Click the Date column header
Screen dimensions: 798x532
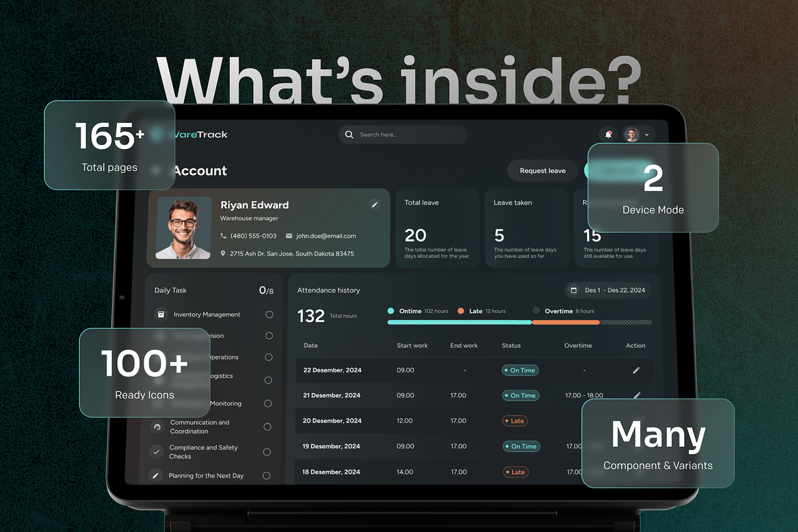[311, 346]
